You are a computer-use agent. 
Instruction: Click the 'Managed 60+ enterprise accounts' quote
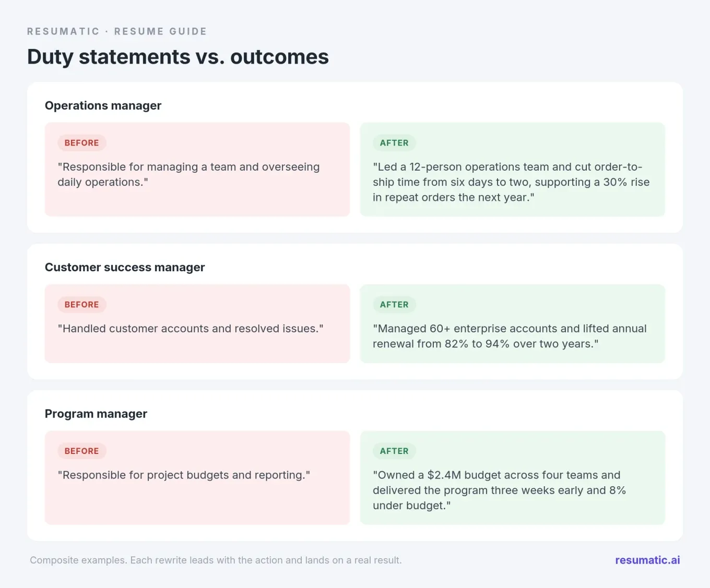click(x=510, y=336)
